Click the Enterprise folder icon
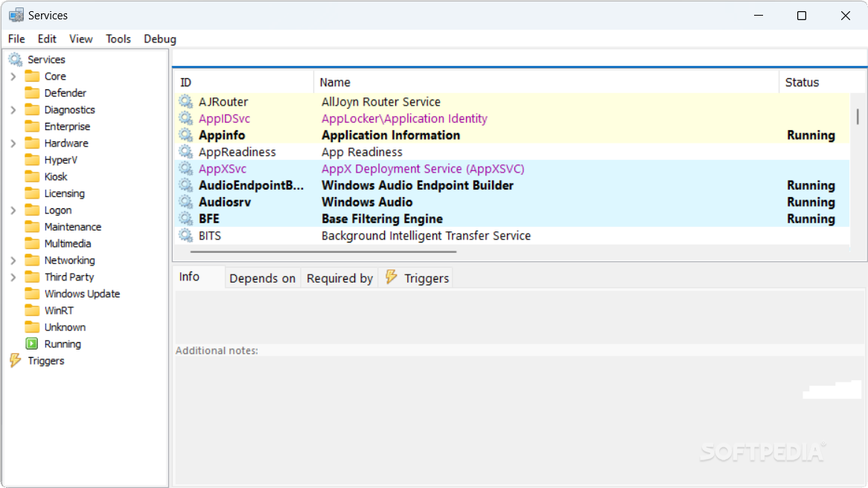 pyautogui.click(x=32, y=126)
